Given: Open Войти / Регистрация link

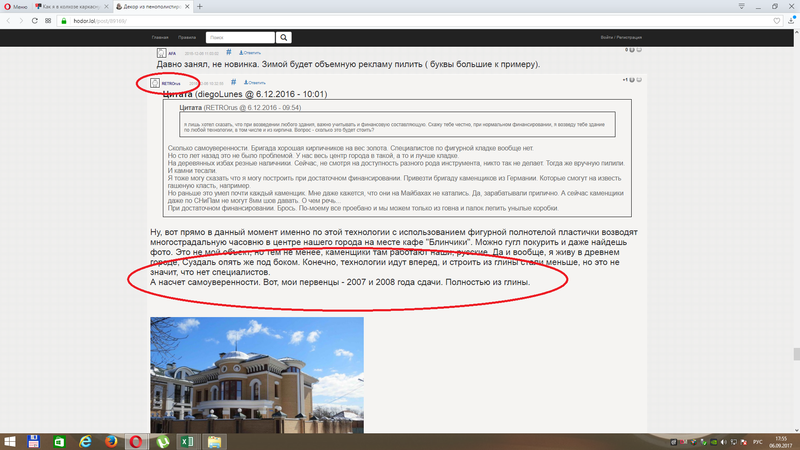Looking at the screenshot, I should click(621, 37).
